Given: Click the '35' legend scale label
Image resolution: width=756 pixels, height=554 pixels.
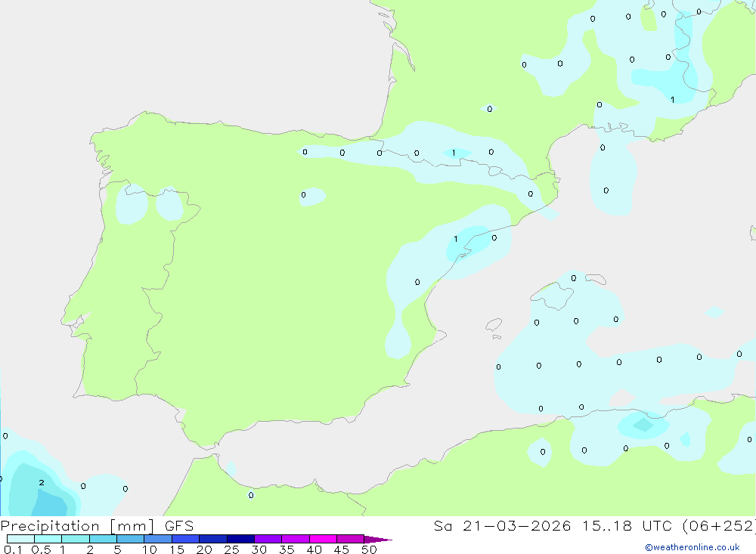Looking at the screenshot, I should 287,549.
